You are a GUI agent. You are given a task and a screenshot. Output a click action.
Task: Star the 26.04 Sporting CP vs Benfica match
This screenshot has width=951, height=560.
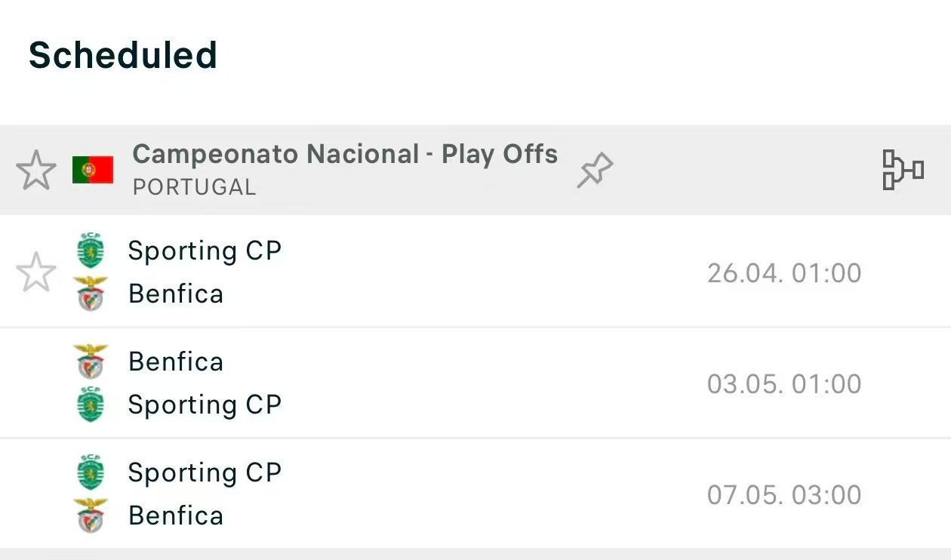tap(36, 272)
